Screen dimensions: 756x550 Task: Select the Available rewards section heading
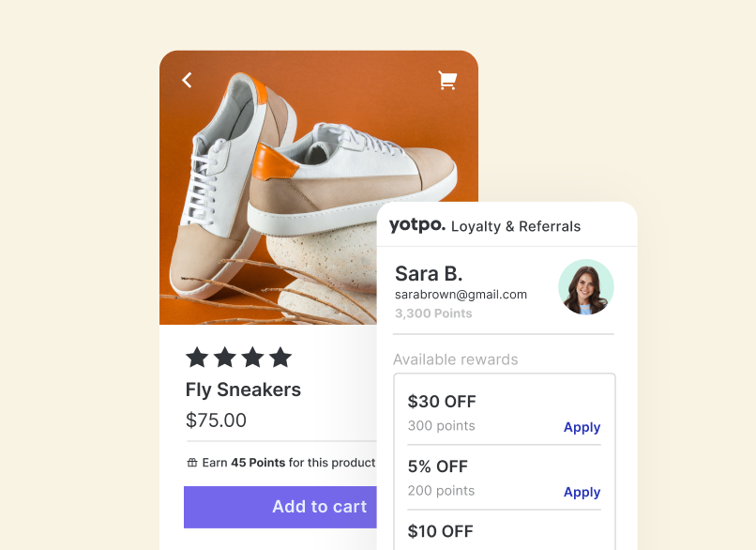pos(456,359)
